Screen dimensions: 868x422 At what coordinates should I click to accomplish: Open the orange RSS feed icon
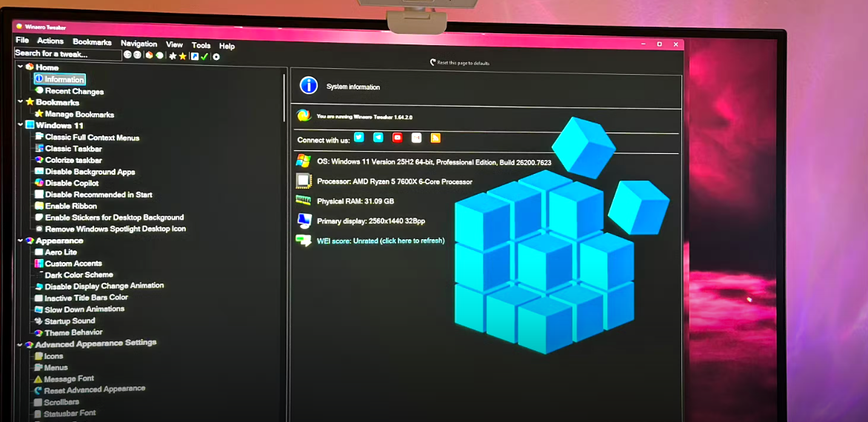435,138
